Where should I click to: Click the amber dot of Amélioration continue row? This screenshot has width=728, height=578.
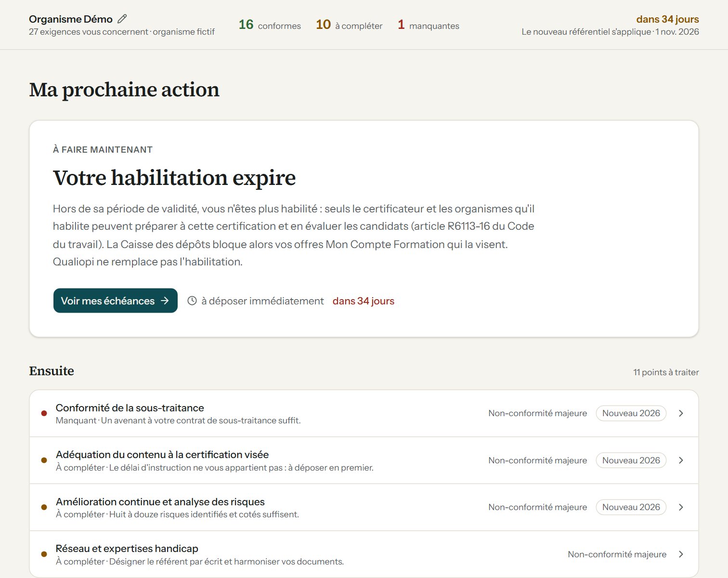(x=44, y=507)
